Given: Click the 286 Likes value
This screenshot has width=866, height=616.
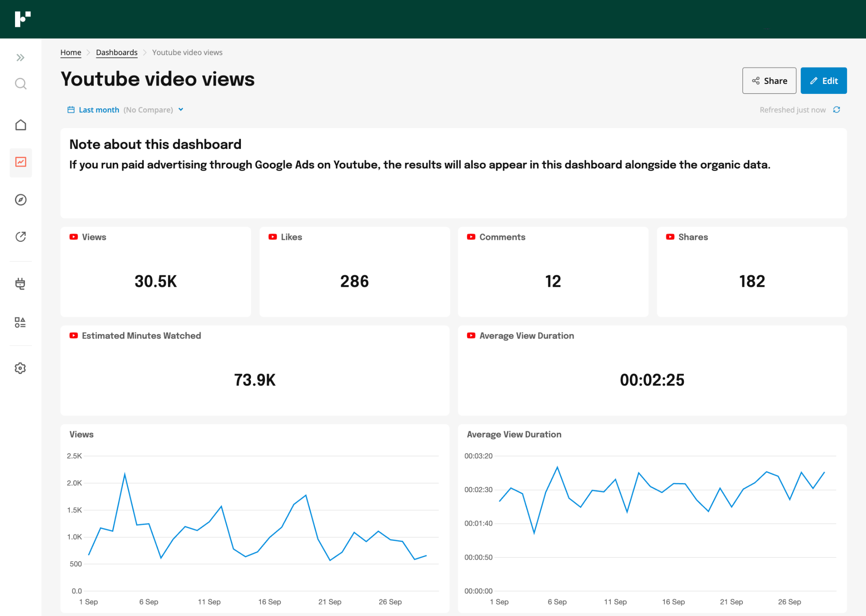Looking at the screenshot, I should pos(355,282).
